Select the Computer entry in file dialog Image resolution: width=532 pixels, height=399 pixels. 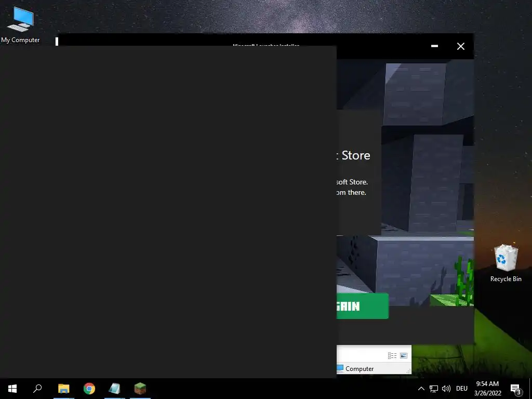[355, 368]
